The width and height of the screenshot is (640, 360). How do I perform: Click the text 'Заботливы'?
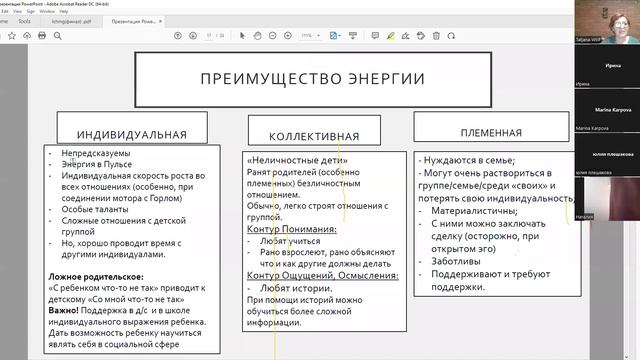tap(456, 261)
